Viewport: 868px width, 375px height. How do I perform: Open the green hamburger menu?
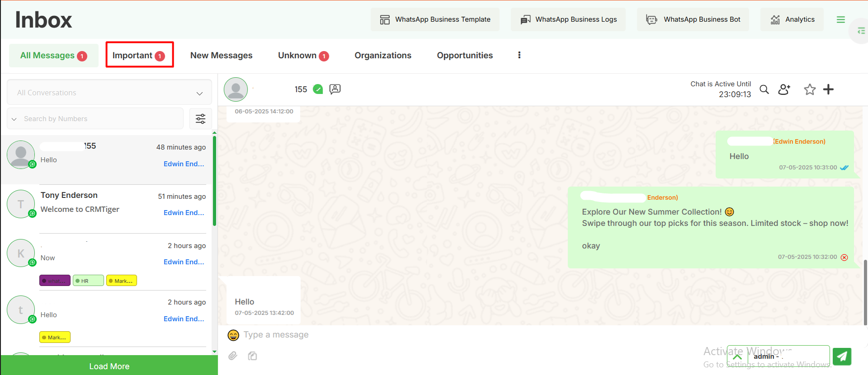(841, 19)
